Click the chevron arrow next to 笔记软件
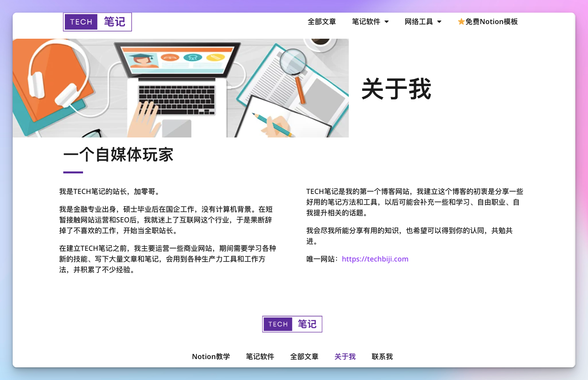The height and width of the screenshot is (380, 588). click(386, 23)
